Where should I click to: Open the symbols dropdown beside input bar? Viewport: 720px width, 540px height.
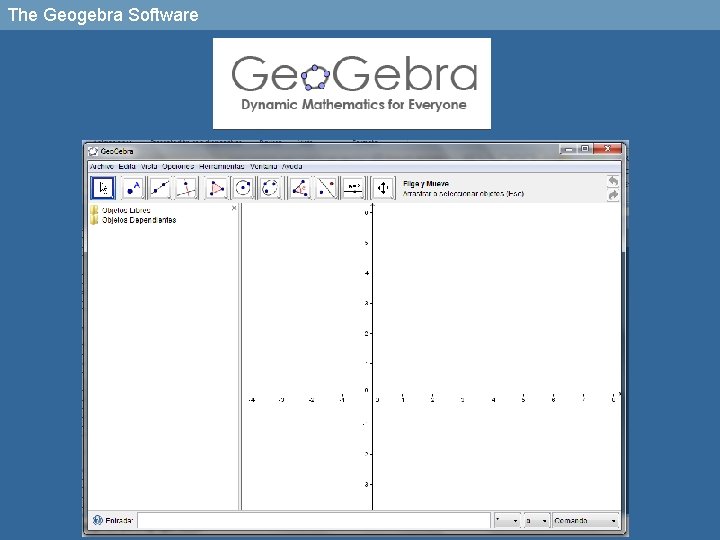[507, 521]
